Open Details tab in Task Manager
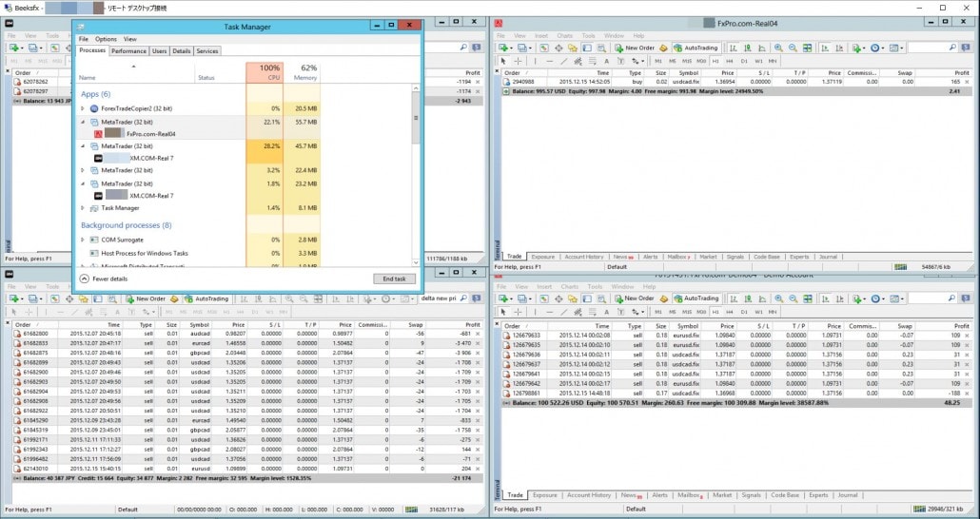This screenshot has height=519, width=980. click(181, 51)
